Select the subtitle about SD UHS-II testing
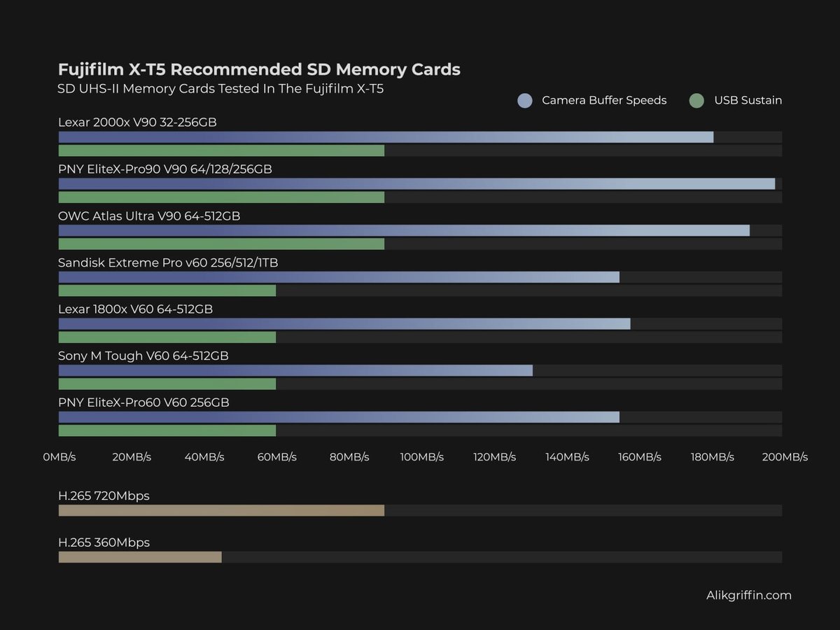Screen dimensions: 840x630 221,89
